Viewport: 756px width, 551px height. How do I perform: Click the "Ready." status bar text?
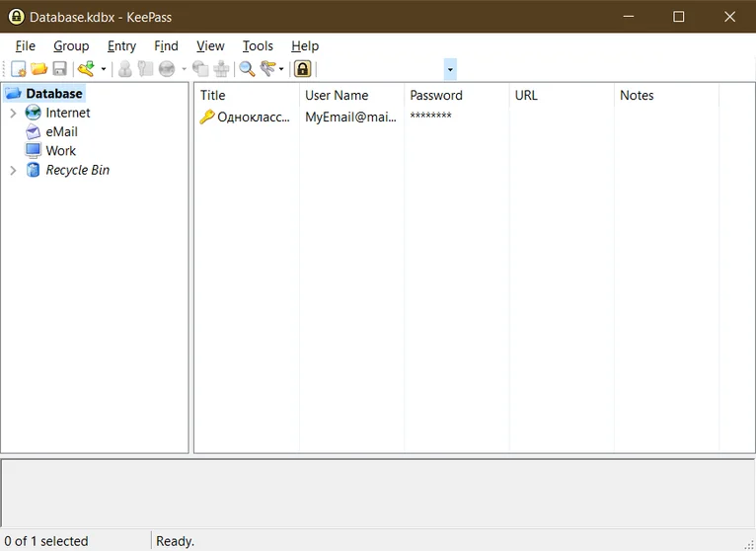pyautogui.click(x=176, y=542)
